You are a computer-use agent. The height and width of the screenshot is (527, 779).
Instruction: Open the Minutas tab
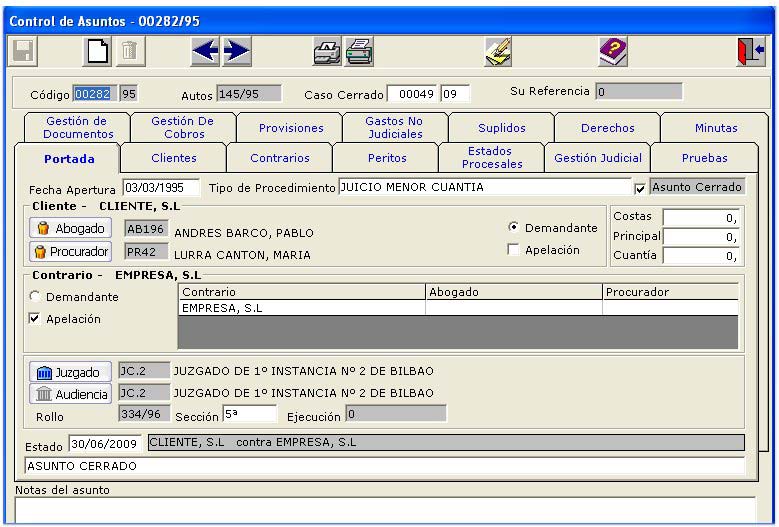click(715, 128)
